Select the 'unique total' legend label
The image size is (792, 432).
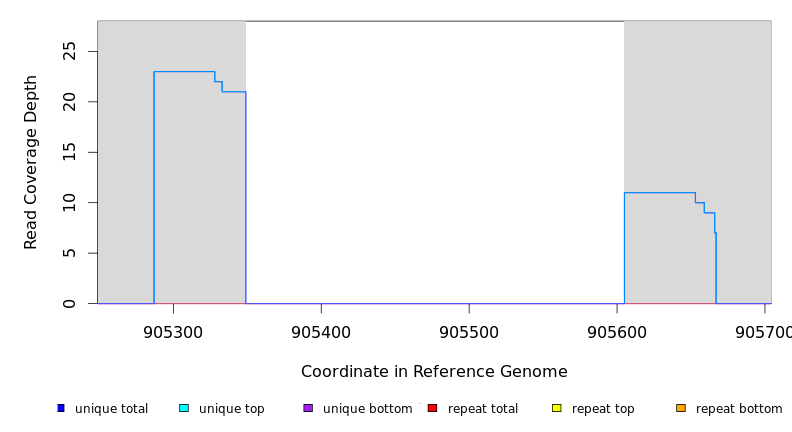111,409
